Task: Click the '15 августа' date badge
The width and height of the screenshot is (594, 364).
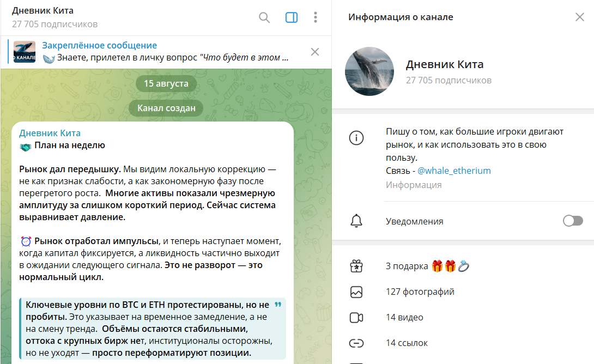Action: pyautogui.click(x=166, y=83)
